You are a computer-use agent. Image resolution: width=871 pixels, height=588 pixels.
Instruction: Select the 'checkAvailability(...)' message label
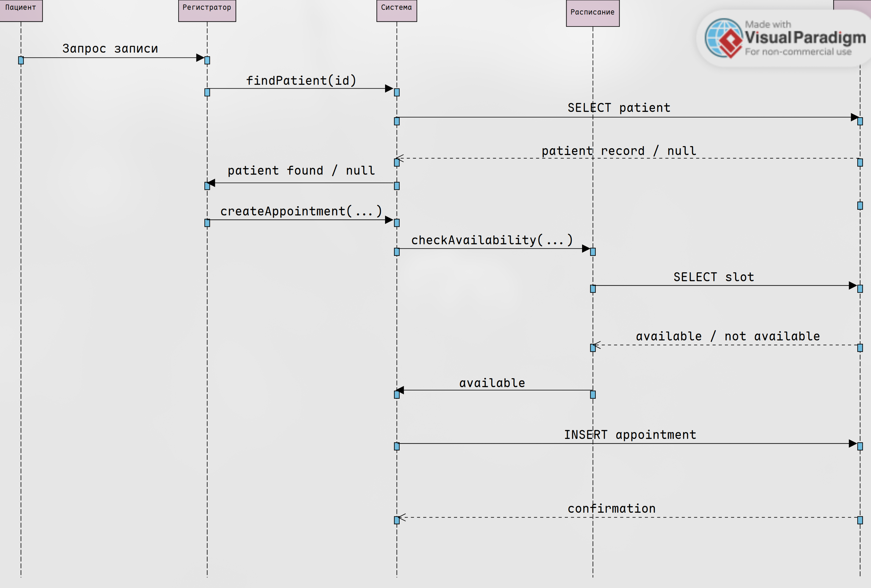(x=492, y=240)
